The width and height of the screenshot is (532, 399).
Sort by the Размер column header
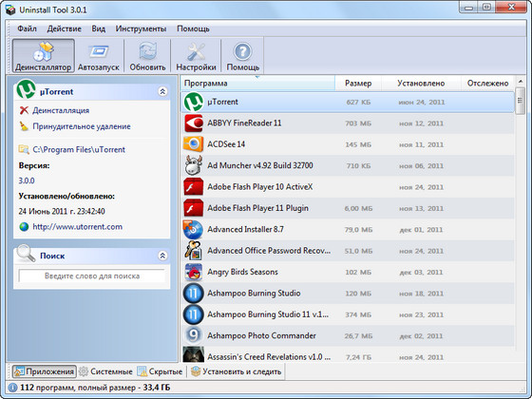pos(358,84)
